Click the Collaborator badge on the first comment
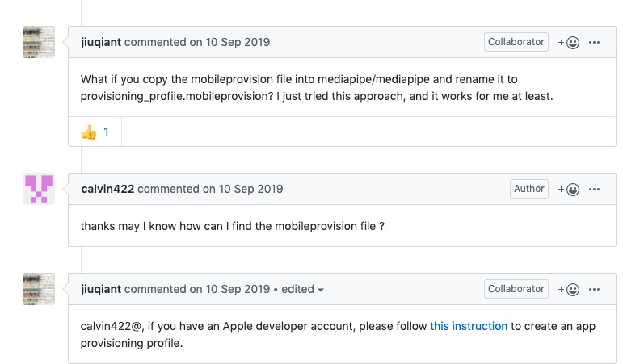This screenshot has height=364, width=623. point(516,42)
